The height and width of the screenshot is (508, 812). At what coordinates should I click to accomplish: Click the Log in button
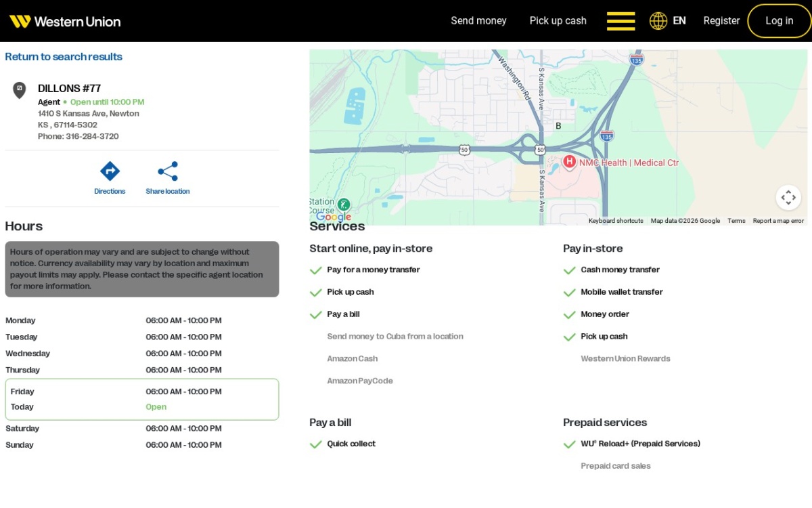(x=780, y=21)
